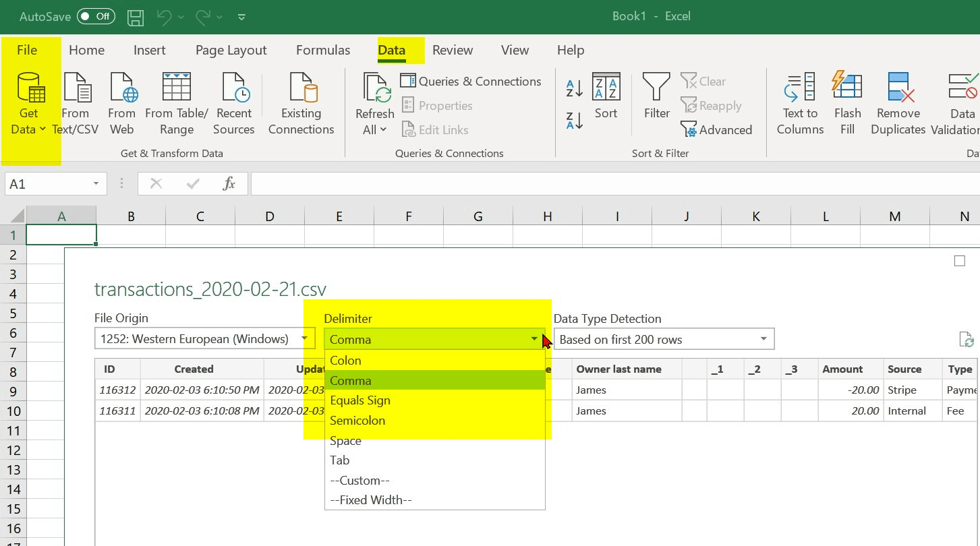Screen dimensions: 980x546
Task: Switch to the Formulas ribbon tab
Action: (x=322, y=50)
